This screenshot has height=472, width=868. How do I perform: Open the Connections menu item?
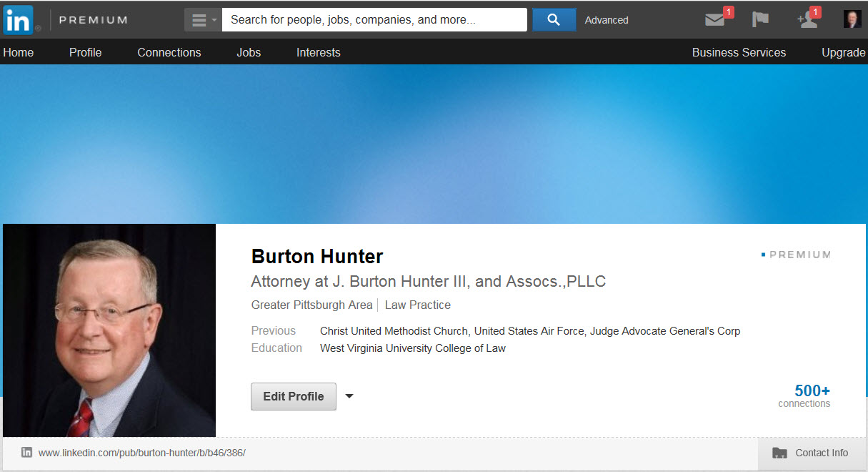[169, 52]
